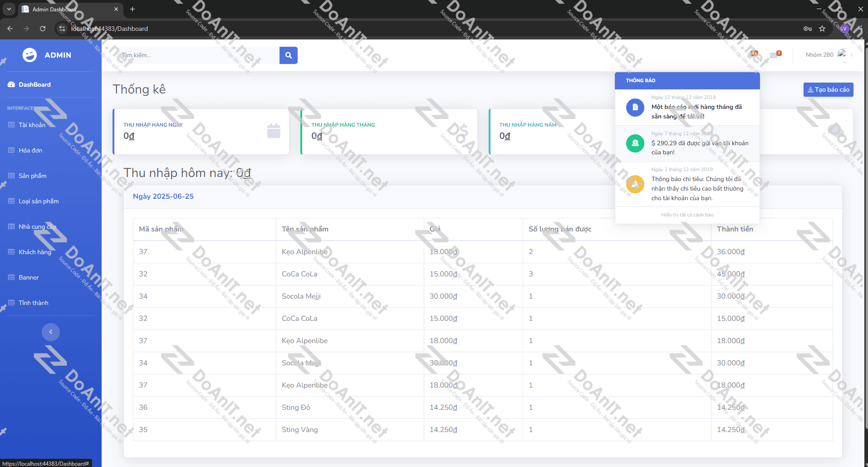Click the yellow warning notification icon
Image resolution: width=868 pixels, height=467 pixels.
click(635, 184)
